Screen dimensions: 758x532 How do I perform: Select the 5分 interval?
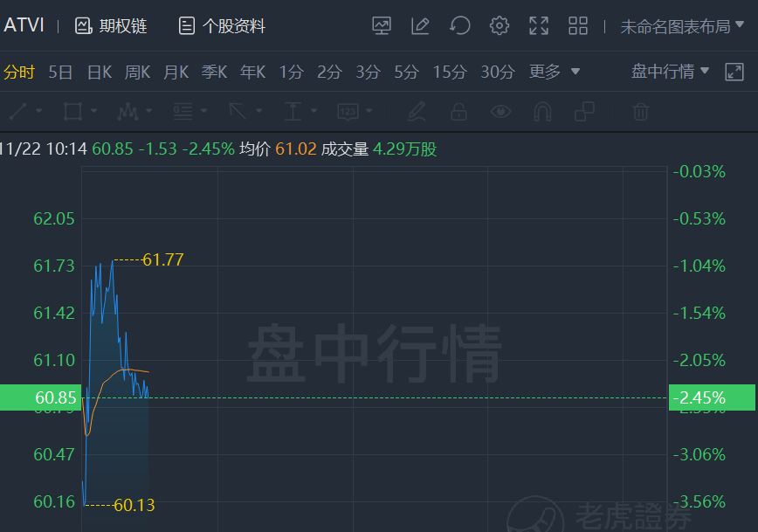pos(406,72)
